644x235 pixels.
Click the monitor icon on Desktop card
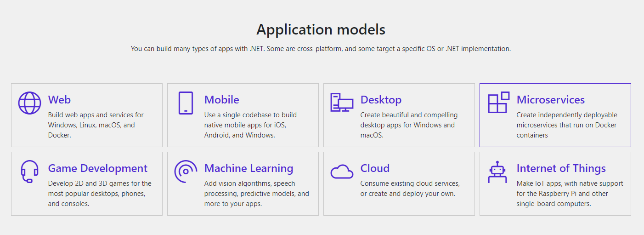click(342, 102)
